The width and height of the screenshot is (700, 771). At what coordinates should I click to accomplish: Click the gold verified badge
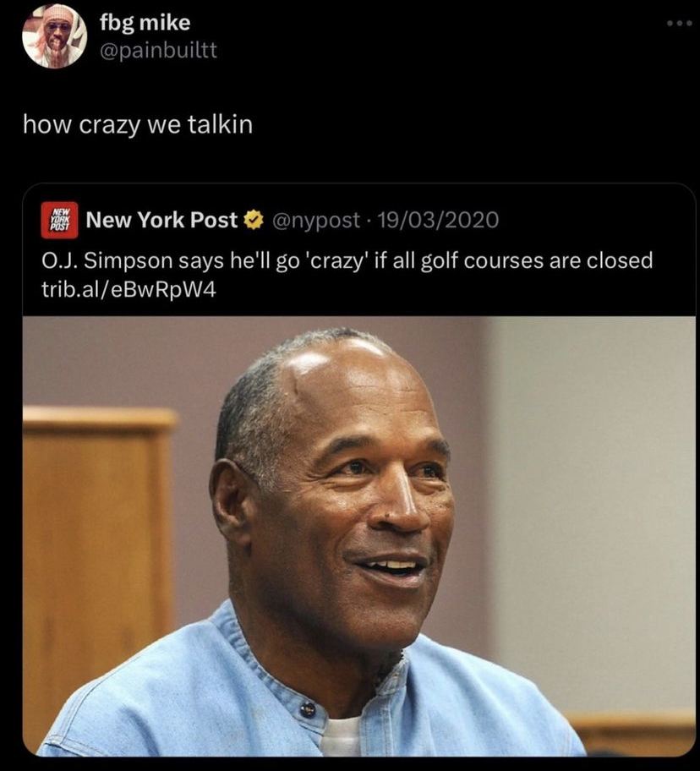point(254,221)
